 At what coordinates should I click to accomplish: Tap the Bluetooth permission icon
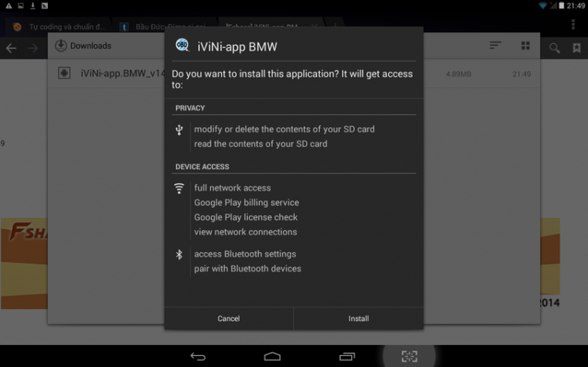coord(180,254)
